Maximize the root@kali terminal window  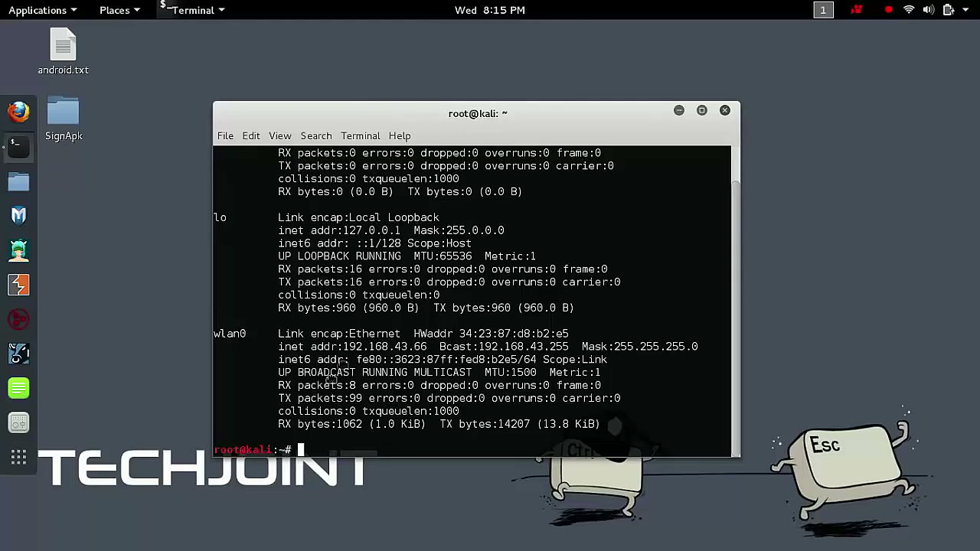pyautogui.click(x=701, y=110)
